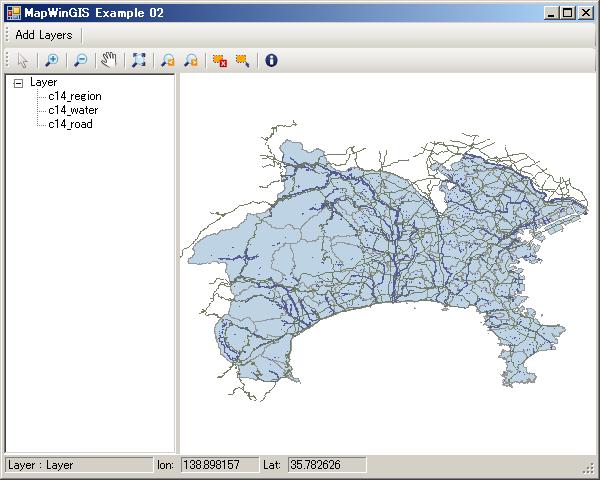Screen dimensions: 600x480
Task: Go to previous zoom extent
Action: pyautogui.click(x=167, y=60)
